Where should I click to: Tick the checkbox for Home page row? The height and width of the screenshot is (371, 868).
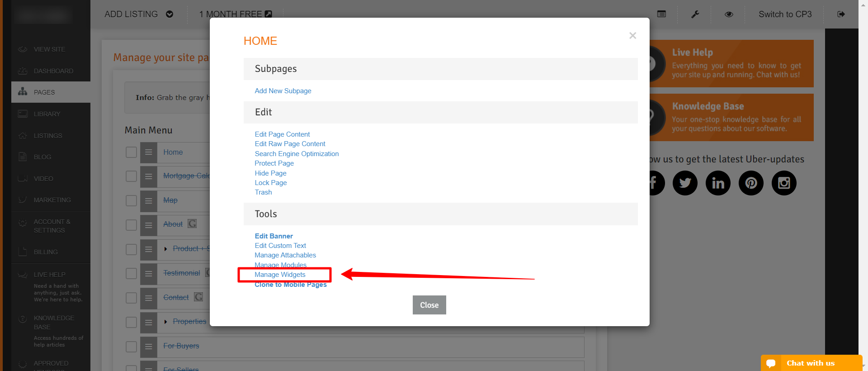[131, 152]
